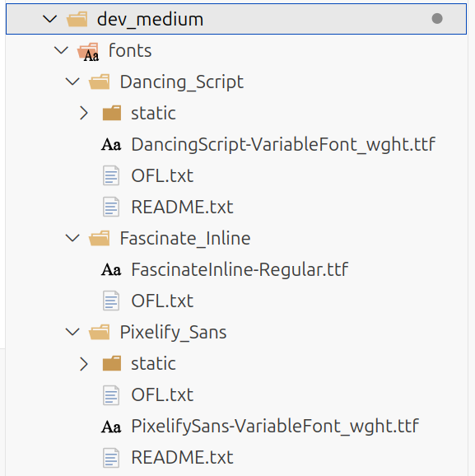Screen dimensions: 475x476
Task: Click the text file icon for Dancing_Script OFL.txt
Action: coord(111,175)
